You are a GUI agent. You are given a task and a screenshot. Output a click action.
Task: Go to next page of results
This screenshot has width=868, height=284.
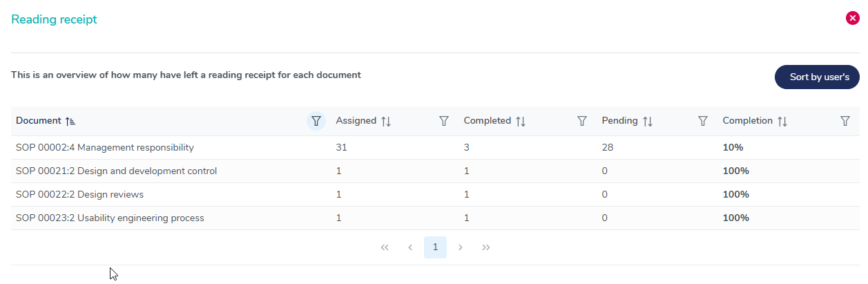[461, 247]
